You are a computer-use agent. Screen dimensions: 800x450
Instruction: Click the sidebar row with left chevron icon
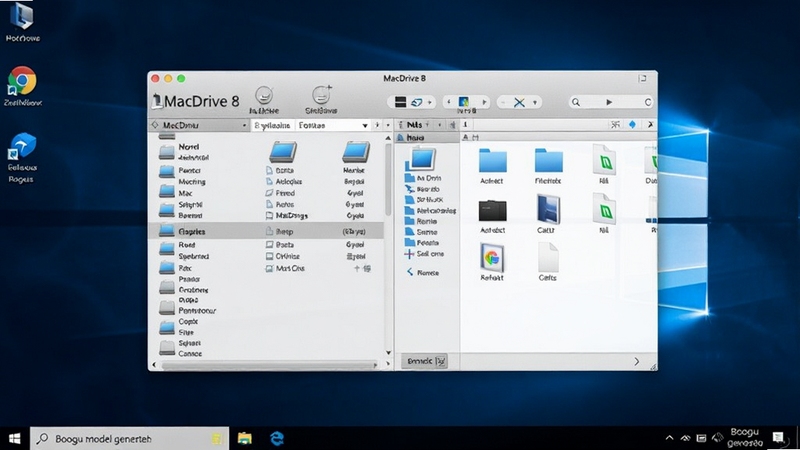(x=423, y=272)
